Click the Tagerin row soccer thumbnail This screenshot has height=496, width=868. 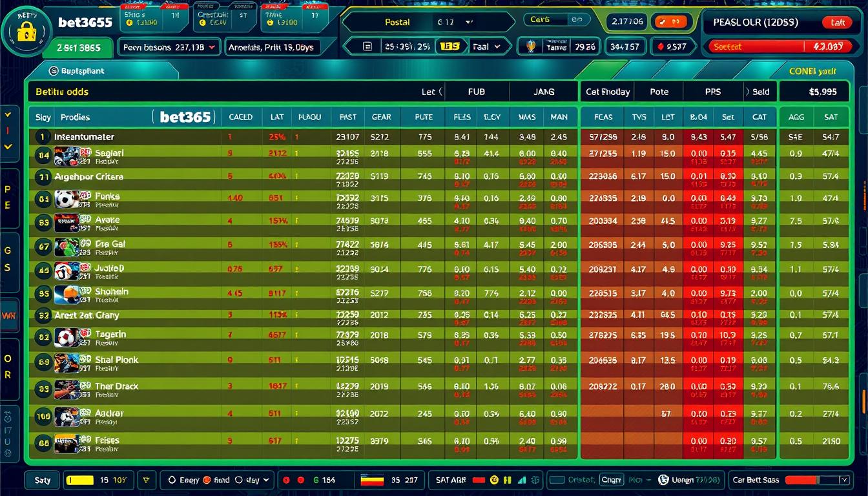tap(67, 338)
